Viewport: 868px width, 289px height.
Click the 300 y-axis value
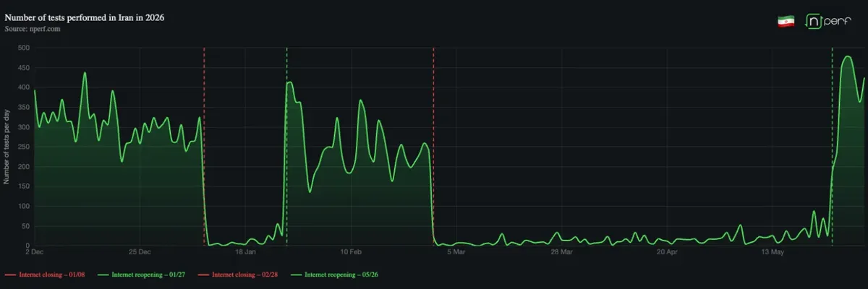pyautogui.click(x=24, y=127)
